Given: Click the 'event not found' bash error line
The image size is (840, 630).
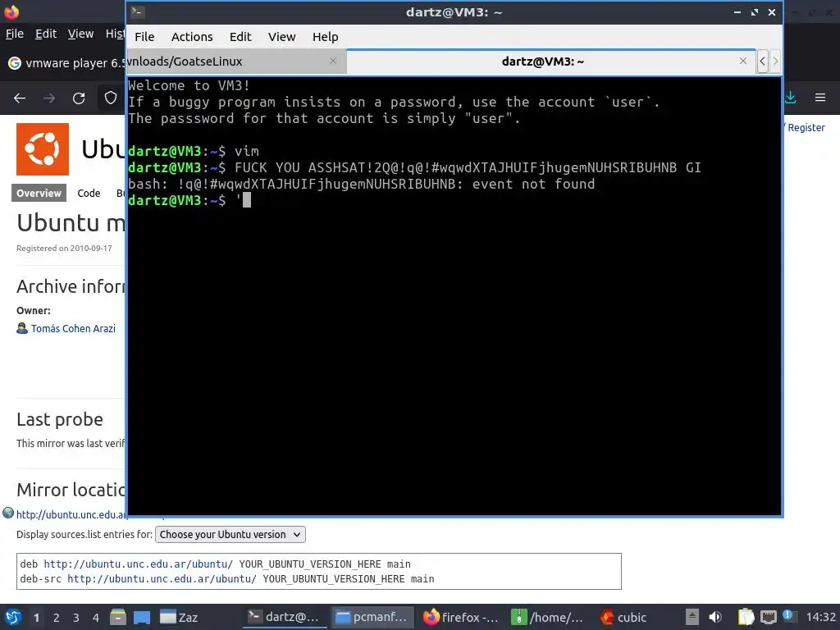Looking at the screenshot, I should [362, 185].
